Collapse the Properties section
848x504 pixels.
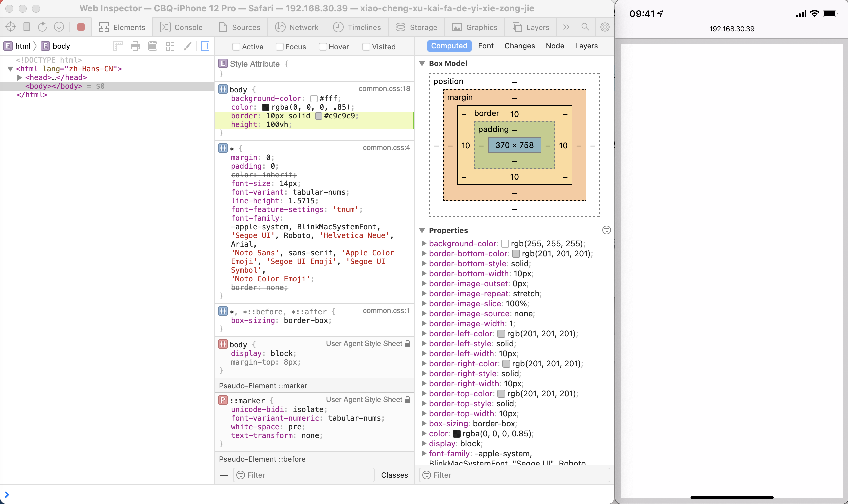[x=422, y=231]
